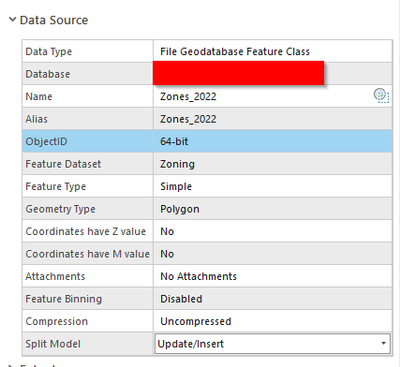Click the Coordinates have Z value label
400x367 pixels.
pos(86,231)
